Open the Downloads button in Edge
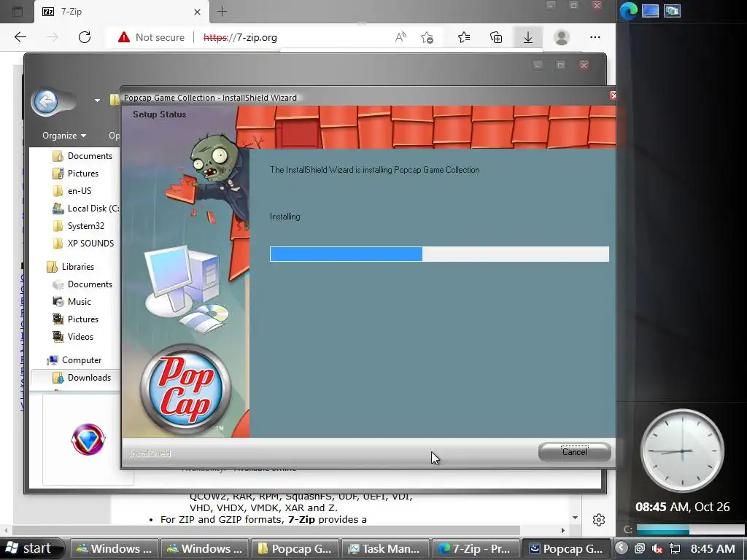The height and width of the screenshot is (560, 747). tap(528, 37)
